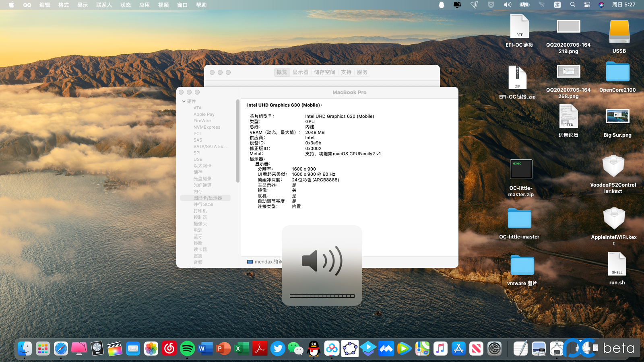The image size is (644, 362).
Task: Open the 帮助 menu
Action: tap(201, 5)
